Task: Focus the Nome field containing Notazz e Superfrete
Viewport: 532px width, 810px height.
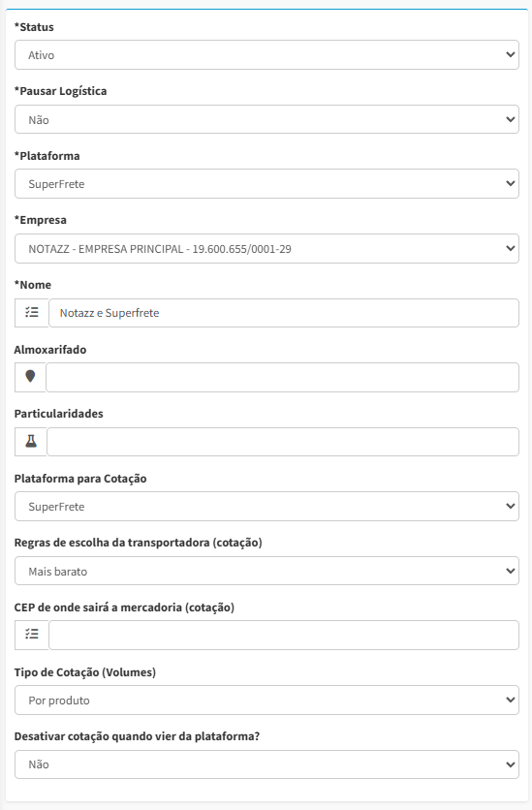Action: [284, 313]
